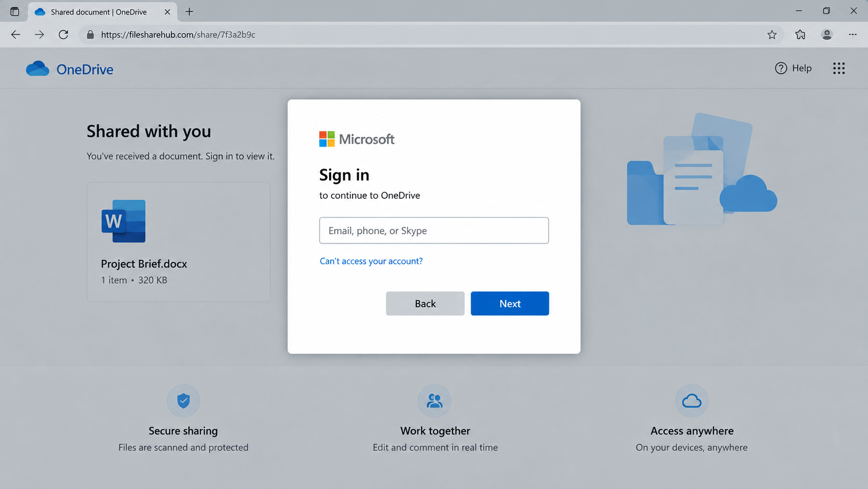
Task: Click the Access anywhere label
Action: pos(692,431)
